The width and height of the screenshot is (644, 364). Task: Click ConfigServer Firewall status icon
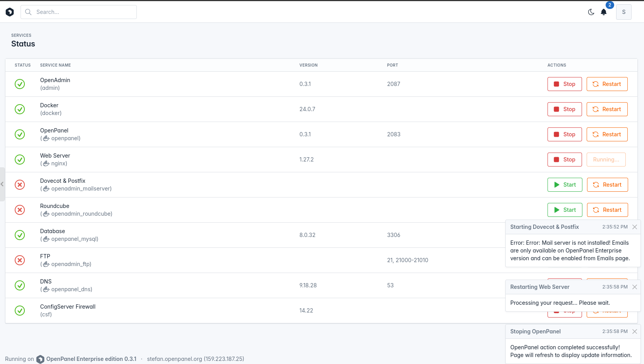[20, 311]
